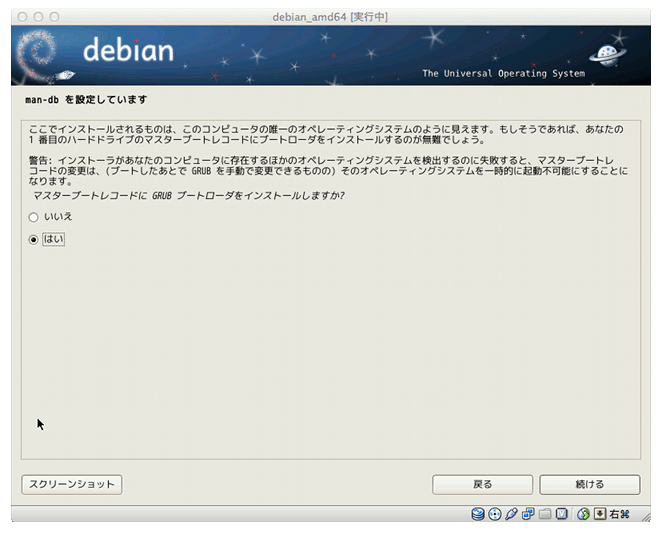Select the いいえ radio button

(x=34, y=217)
